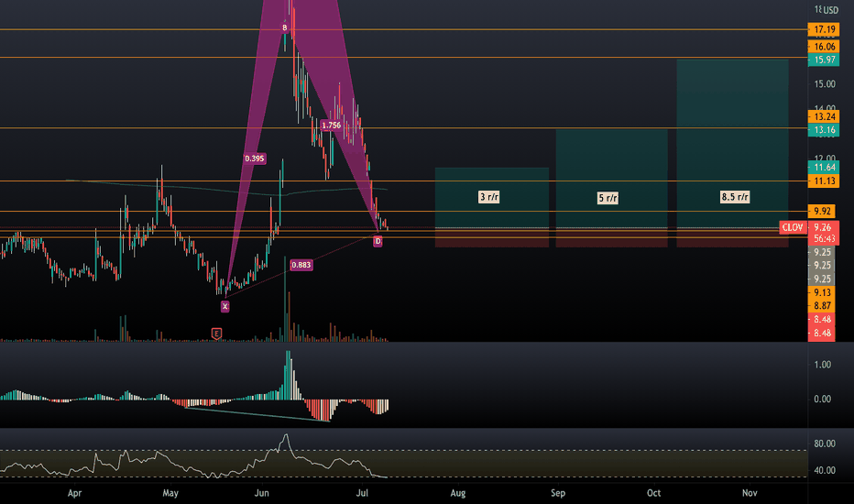Click the 80.00 oscillator axis value
Viewport: 854px width, 504px height.
tap(824, 444)
